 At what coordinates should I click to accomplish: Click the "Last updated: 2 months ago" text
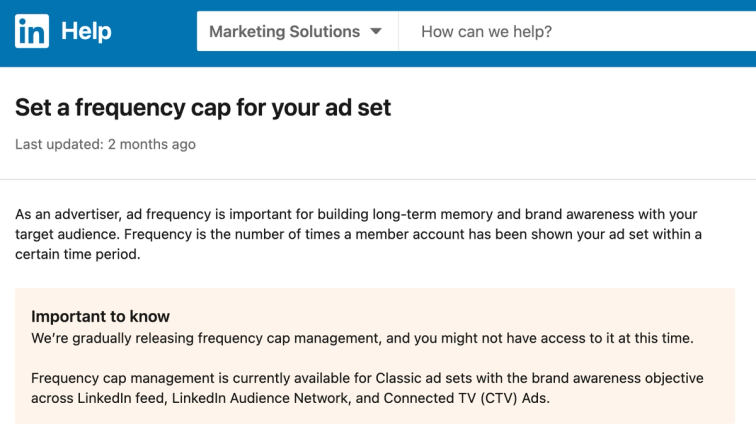click(105, 144)
